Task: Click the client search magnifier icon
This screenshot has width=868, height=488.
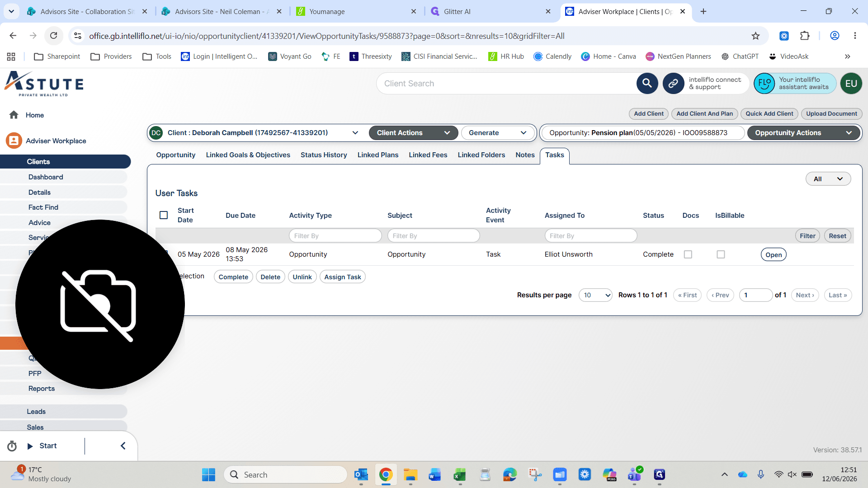Action: 647,84
